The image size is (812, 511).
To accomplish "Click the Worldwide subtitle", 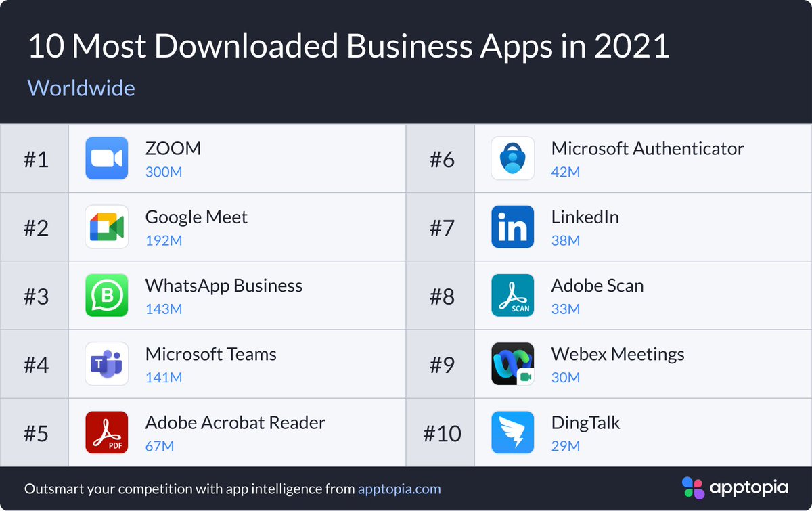I will [81, 88].
